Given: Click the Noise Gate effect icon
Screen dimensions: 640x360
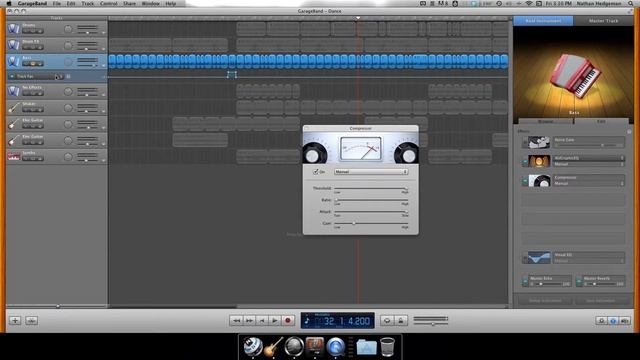Looking at the screenshot, I should click(x=539, y=142).
